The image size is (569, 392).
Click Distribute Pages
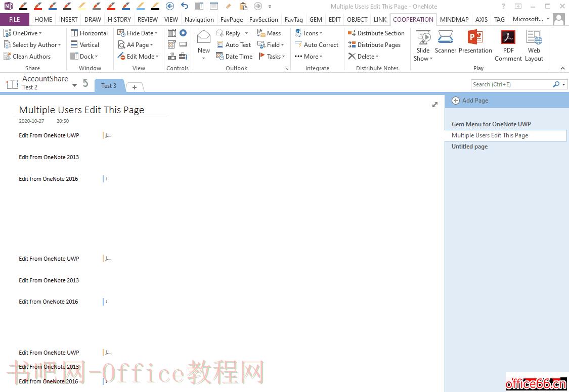pos(374,44)
